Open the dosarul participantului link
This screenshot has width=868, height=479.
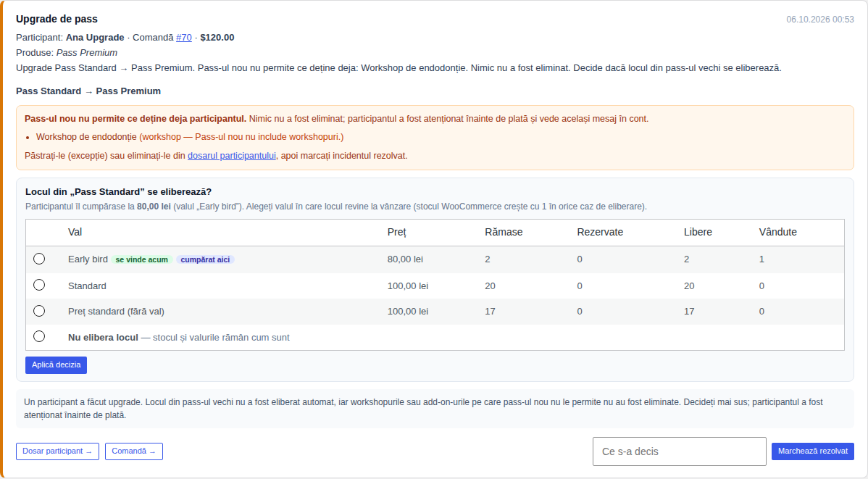click(x=231, y=156)
